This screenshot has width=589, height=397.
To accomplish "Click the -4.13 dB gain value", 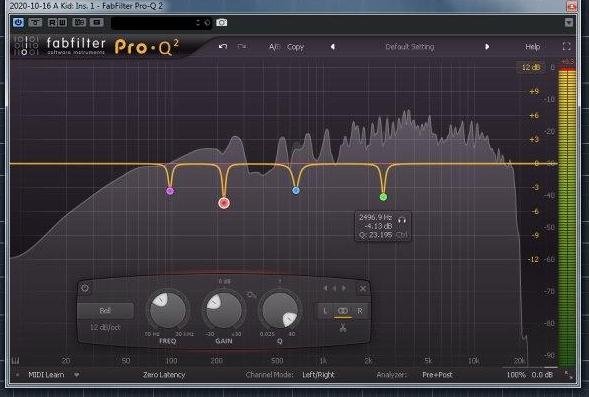I will [x=378, y=226].
